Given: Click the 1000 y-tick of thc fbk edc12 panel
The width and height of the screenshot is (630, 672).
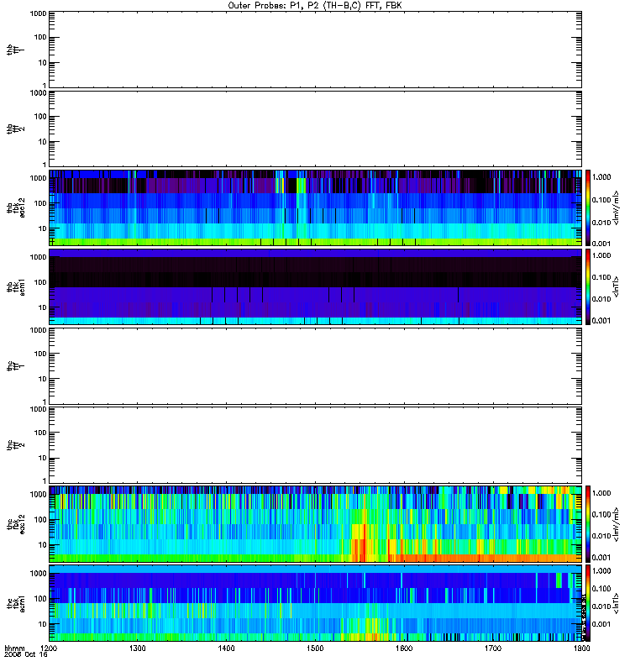Looking at the screenshot, I should coord(38,494).
